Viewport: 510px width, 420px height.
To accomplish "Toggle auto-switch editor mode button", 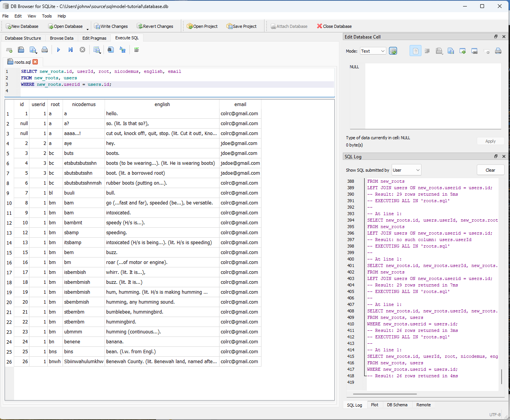I will pos(393,51).
